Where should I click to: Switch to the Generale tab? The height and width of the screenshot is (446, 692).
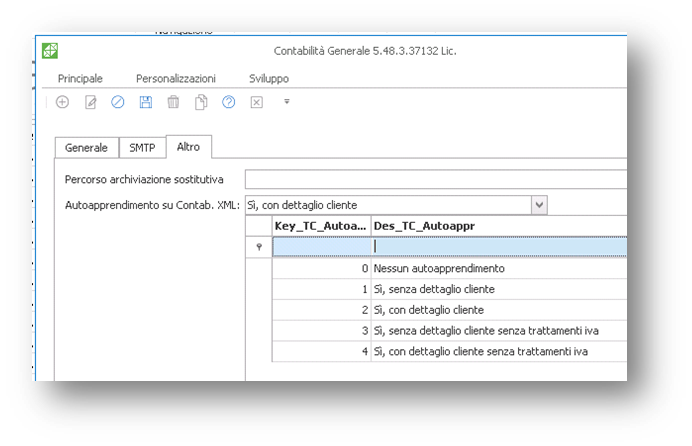[x=86, y=147]
